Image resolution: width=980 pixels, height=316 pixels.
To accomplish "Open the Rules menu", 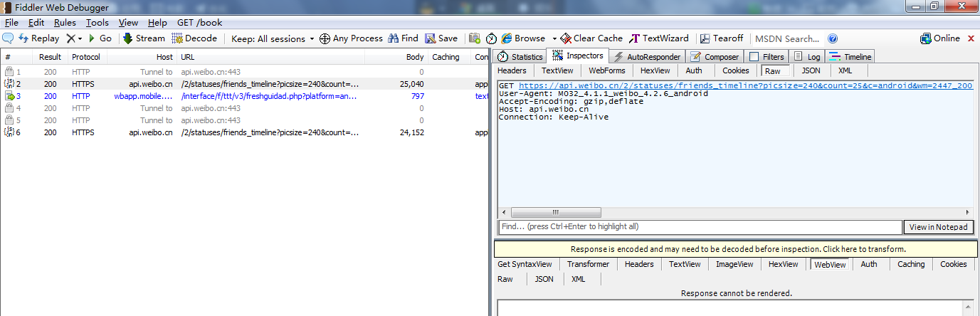I will pos(65,23).
